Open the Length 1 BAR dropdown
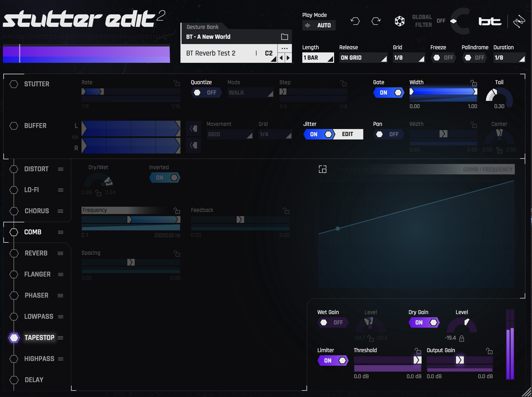Viewport: 532px width, 397px height. 318,58
